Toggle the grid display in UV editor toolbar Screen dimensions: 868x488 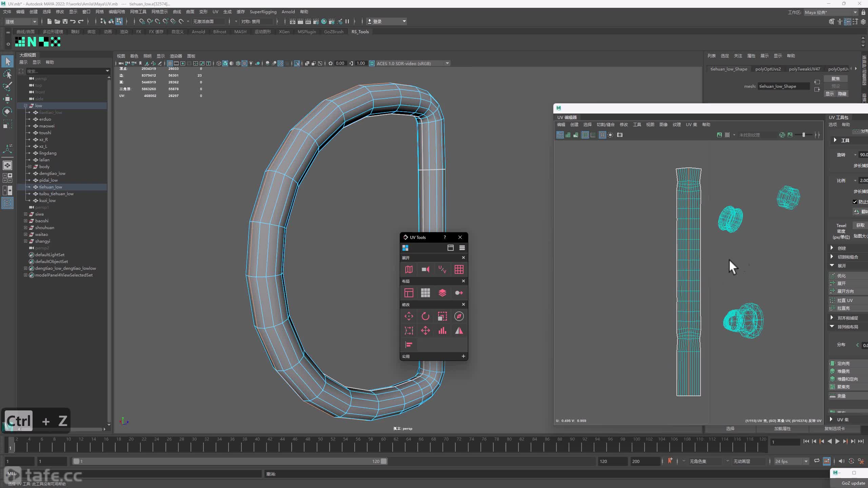point(603,135)
